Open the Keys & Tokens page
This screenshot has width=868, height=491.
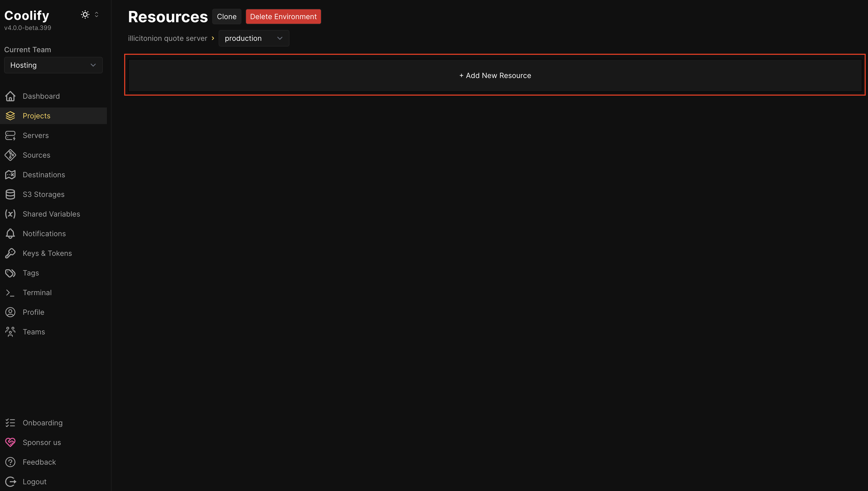47,253
